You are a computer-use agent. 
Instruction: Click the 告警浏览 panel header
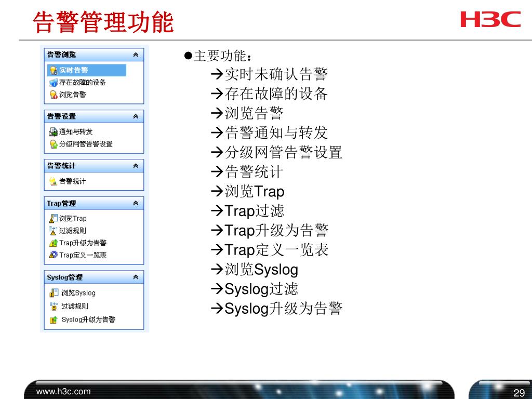click(x=94, y=55)
